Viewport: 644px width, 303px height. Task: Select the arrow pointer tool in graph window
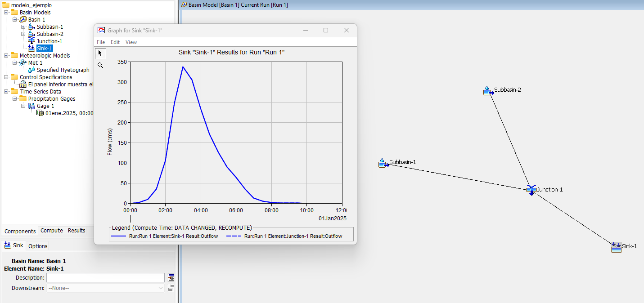coord(100,53)
